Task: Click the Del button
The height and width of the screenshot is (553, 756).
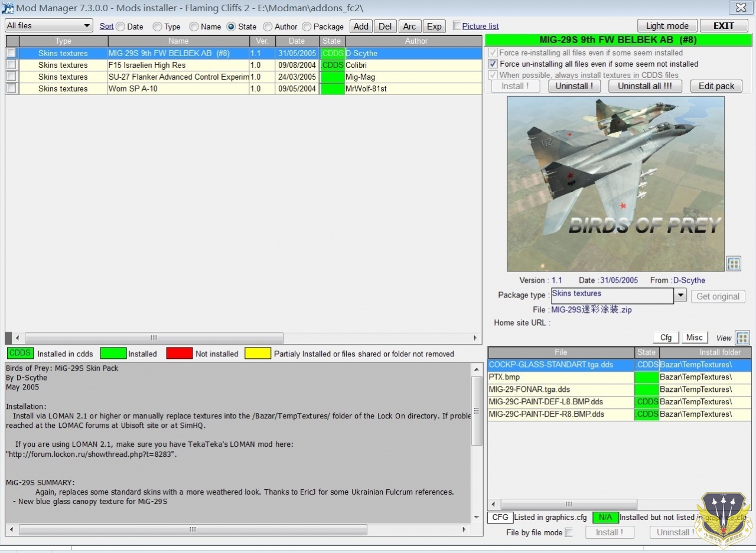Action: (x=385, y=26)
